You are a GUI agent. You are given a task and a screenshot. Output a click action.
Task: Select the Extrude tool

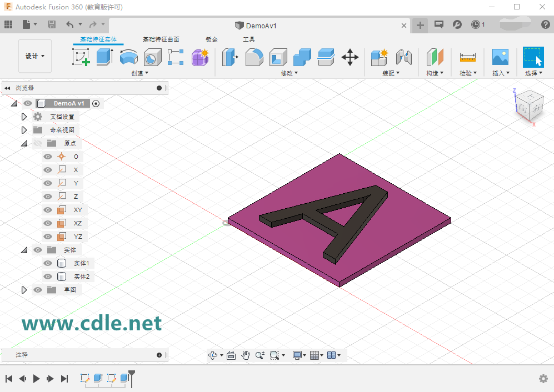[105, 57]
